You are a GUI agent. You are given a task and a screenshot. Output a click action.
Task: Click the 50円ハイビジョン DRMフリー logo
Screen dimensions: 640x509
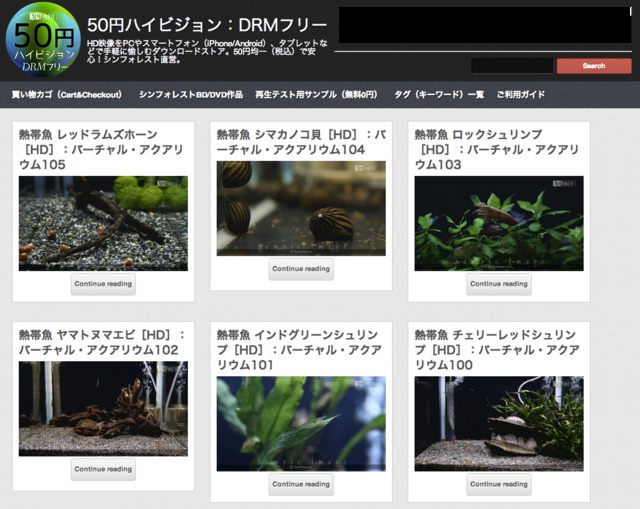[42, 40]
